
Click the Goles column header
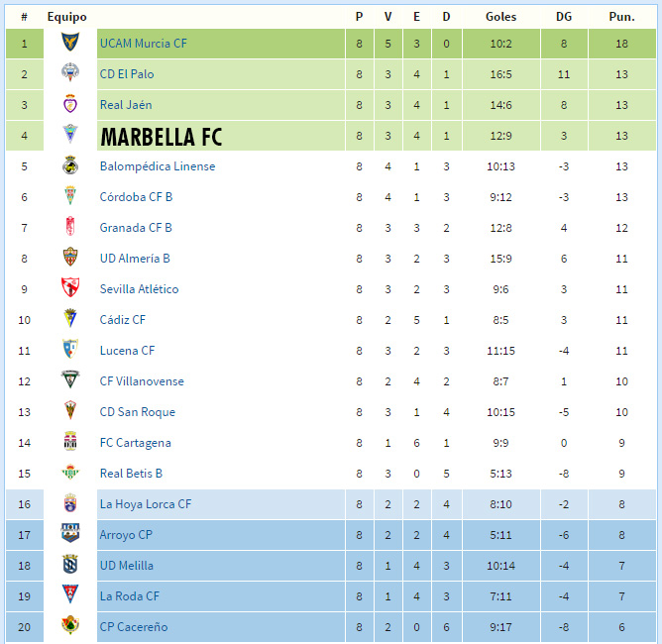click(x=500, y=17)
